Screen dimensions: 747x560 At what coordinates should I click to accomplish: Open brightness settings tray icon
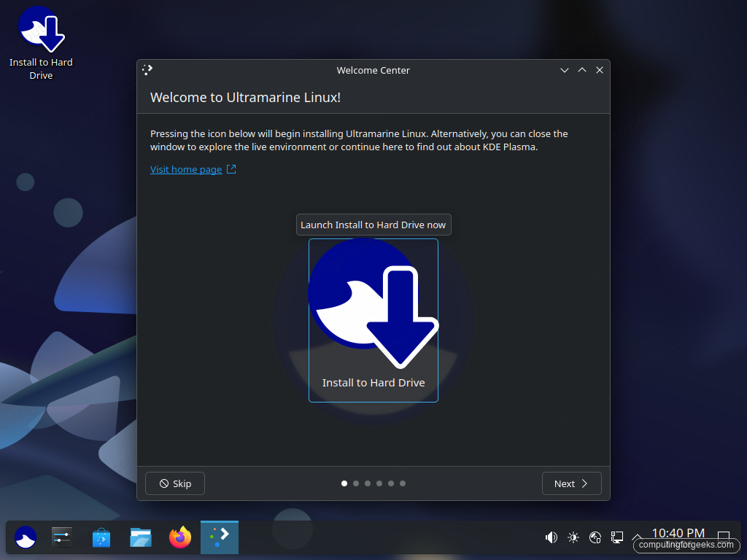coord(573,537)
